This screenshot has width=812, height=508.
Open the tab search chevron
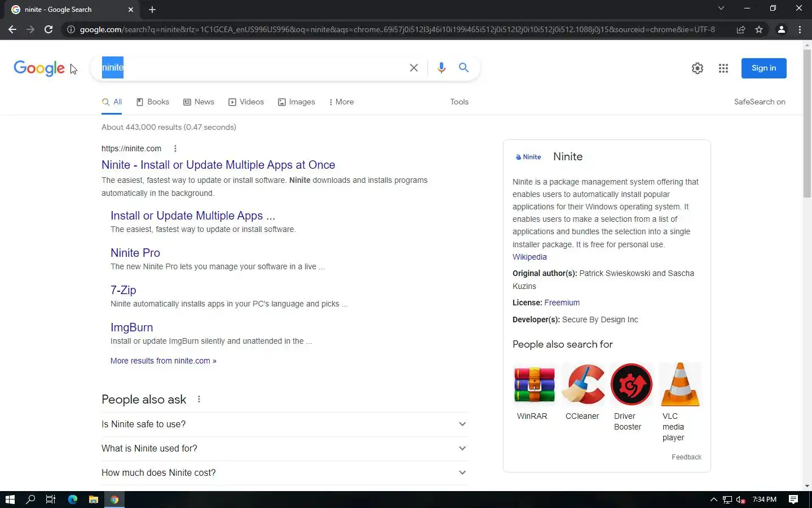coord(721,8)
